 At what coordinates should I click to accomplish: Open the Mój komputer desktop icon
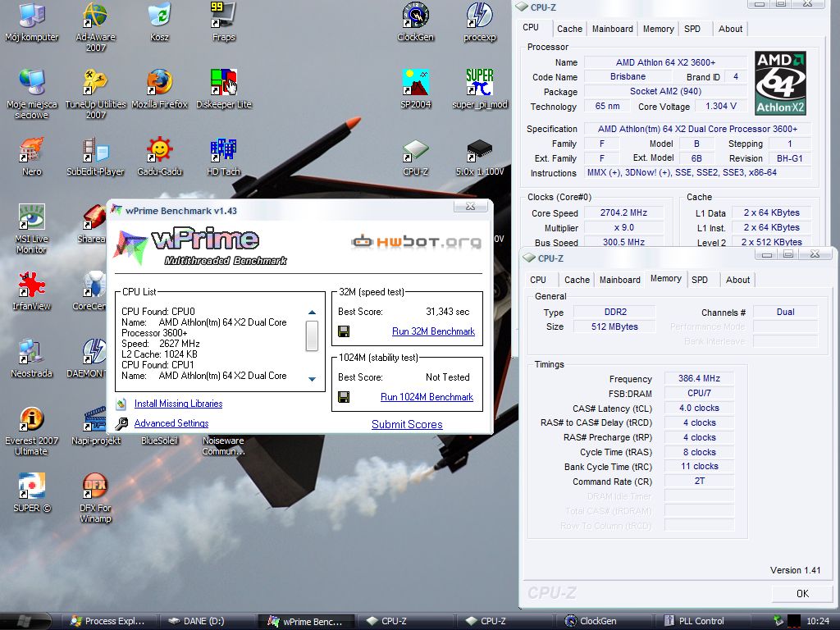coord(32,21)
